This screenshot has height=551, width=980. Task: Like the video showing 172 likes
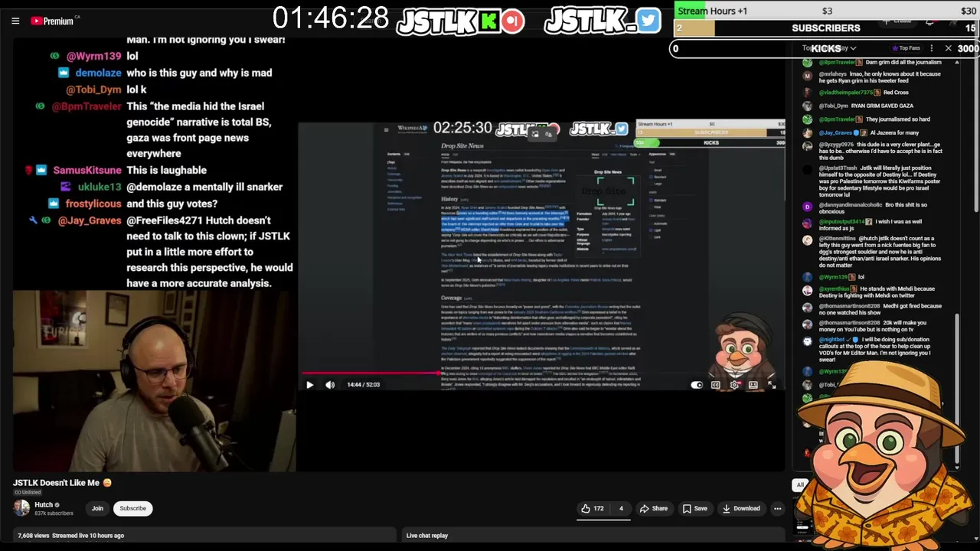(x=592, y=508)
